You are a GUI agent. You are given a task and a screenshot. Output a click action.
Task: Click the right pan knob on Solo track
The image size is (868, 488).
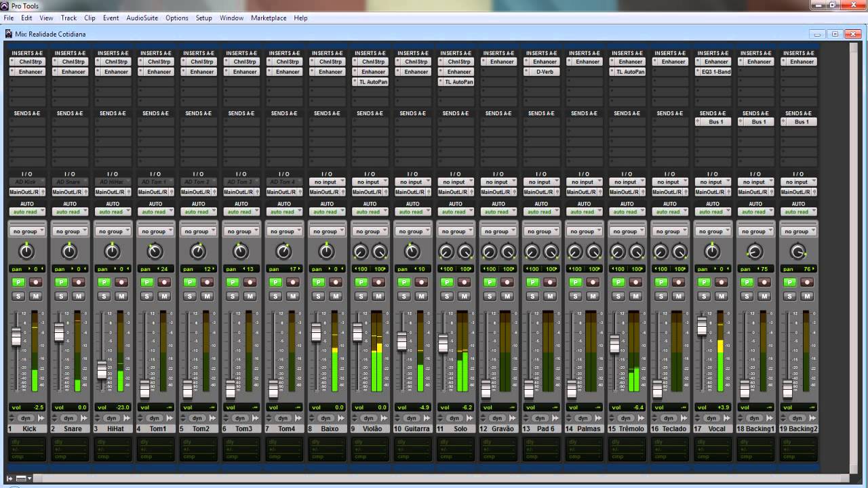tap(465, 252)
